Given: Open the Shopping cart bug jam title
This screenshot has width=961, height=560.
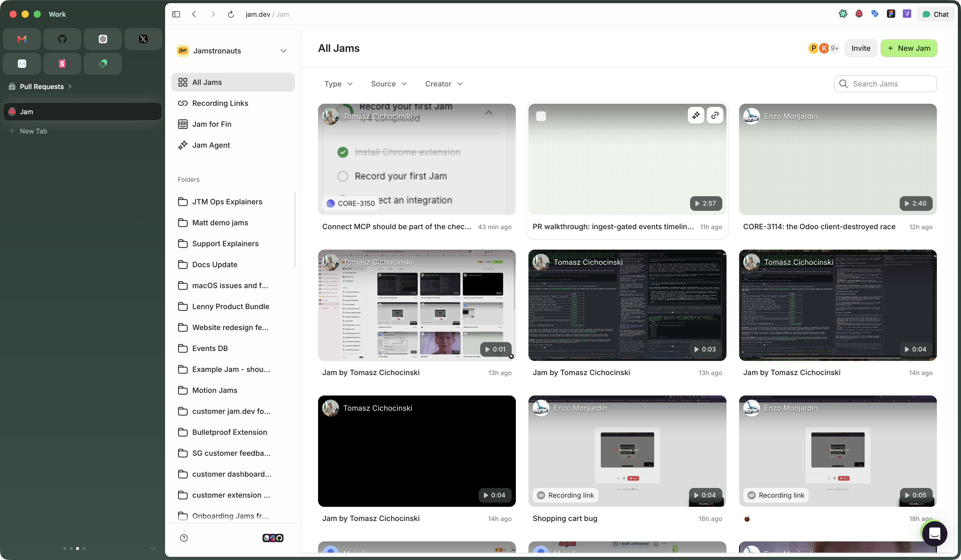Looking at the screenshot, I should [565, 518].
